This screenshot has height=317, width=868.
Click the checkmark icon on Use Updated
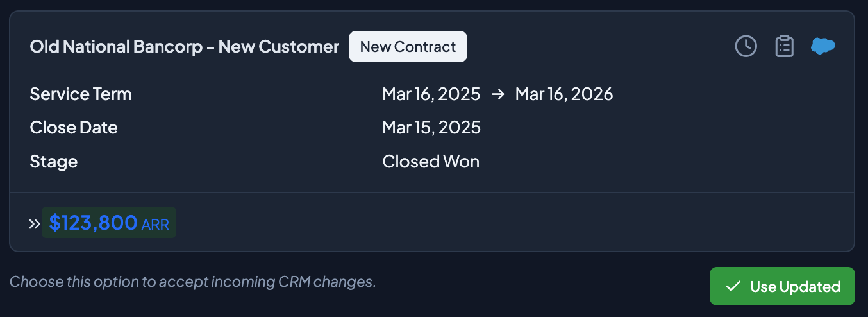(733, 286)
